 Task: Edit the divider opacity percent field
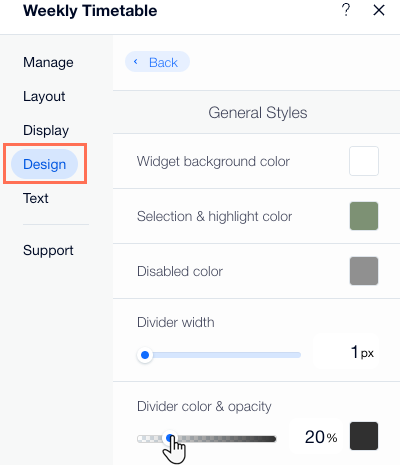click(317, 437)
